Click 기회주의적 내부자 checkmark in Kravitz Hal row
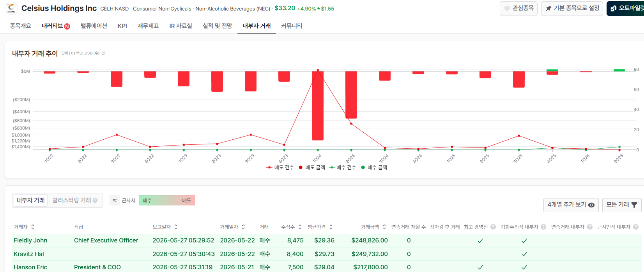 [x=524, y=254]
